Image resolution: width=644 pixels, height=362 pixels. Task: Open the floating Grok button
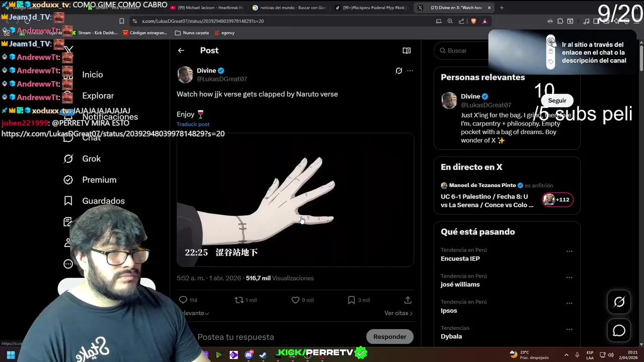[x=619, y=302]
